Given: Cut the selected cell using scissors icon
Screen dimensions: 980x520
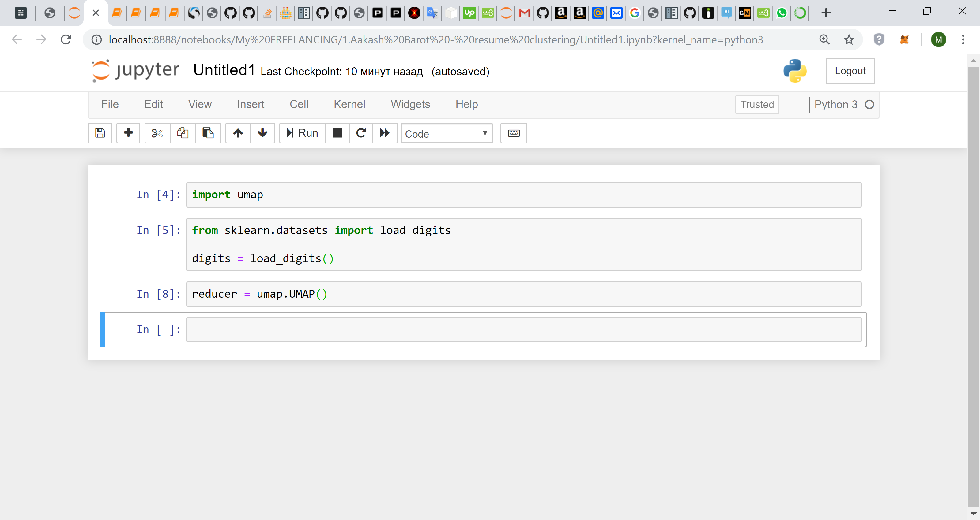Looking at the screenshot, I should [157, 133].
